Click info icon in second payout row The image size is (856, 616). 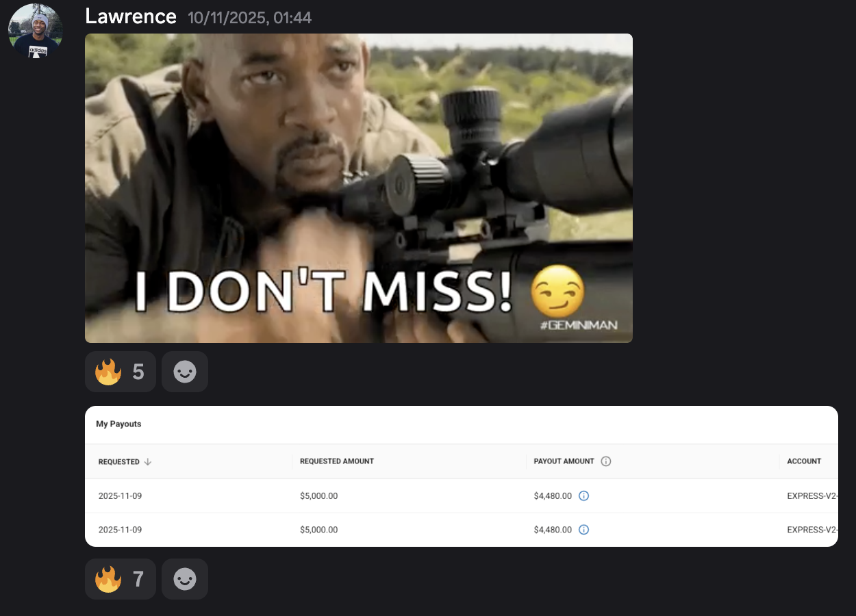[584, 530]
